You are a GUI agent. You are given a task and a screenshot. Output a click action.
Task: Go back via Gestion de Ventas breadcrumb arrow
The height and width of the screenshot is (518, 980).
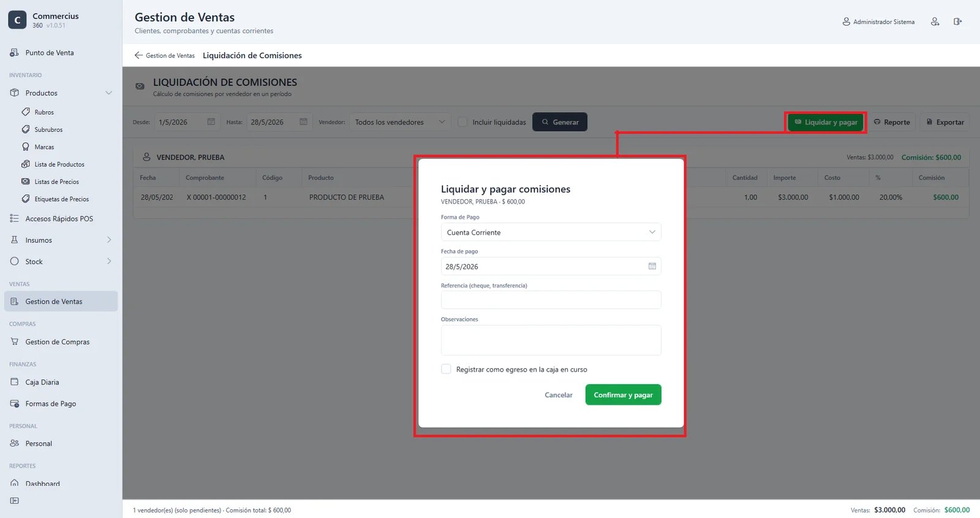click(138, 55)
